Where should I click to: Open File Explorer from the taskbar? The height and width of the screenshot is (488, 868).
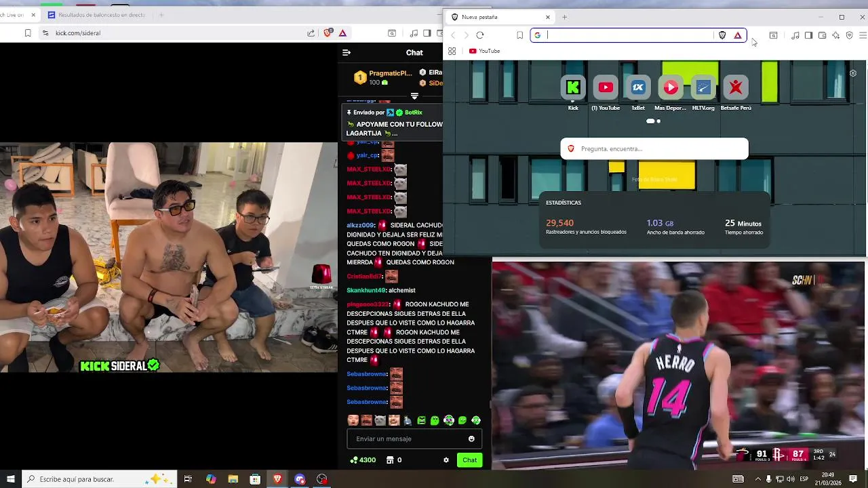tap(233, 479)
